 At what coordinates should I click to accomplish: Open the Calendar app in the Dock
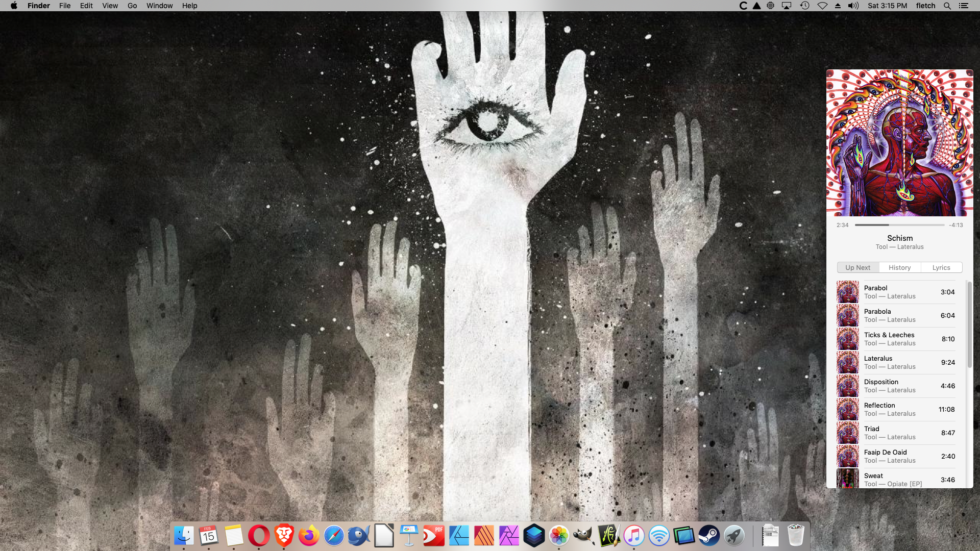coord(209,536)
